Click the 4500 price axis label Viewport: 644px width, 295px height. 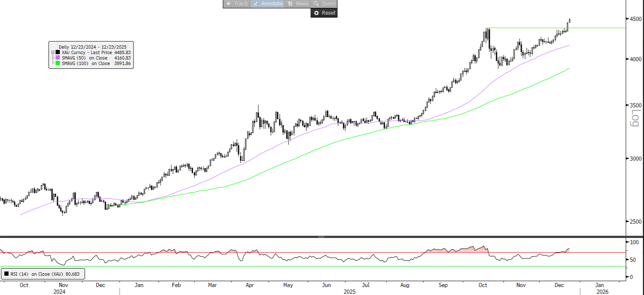[x=633, y=19]
